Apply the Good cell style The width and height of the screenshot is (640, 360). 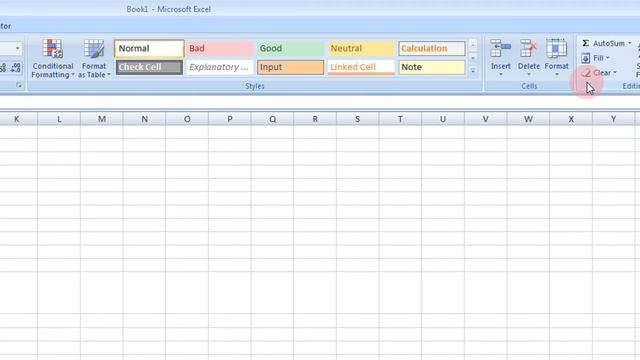[x=290, y=48]
